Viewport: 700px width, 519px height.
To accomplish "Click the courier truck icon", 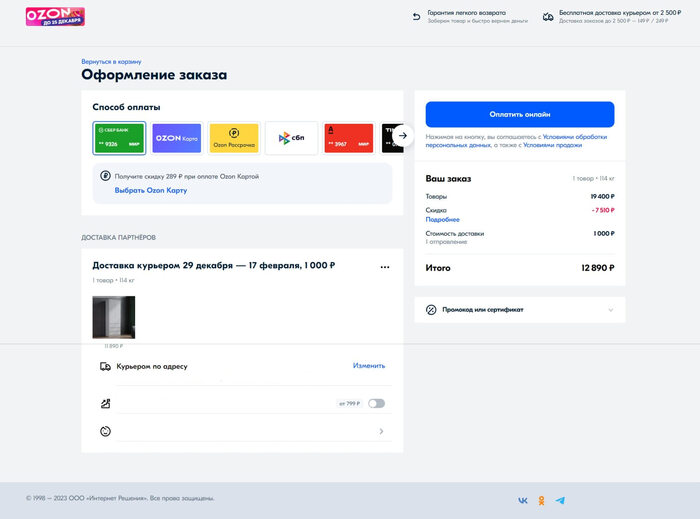I will 105,367.
